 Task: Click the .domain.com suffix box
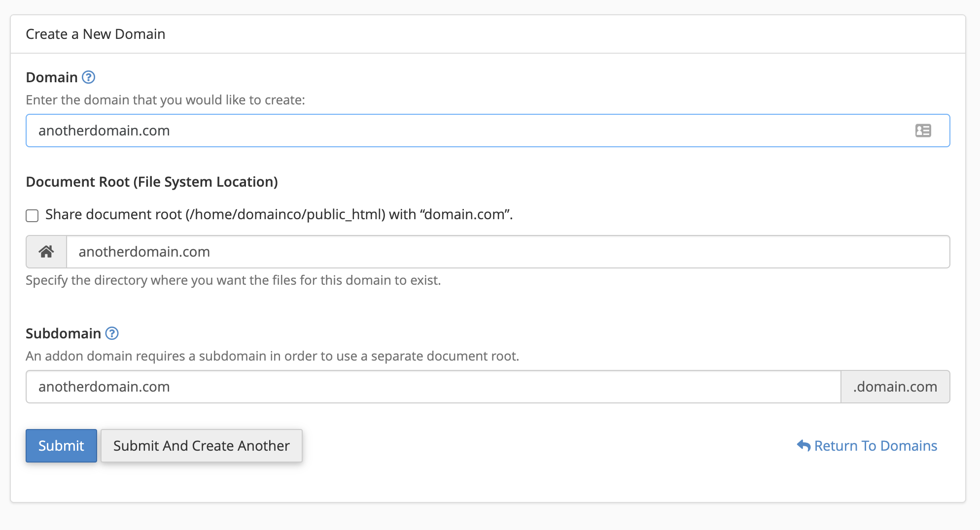point(895,387)
